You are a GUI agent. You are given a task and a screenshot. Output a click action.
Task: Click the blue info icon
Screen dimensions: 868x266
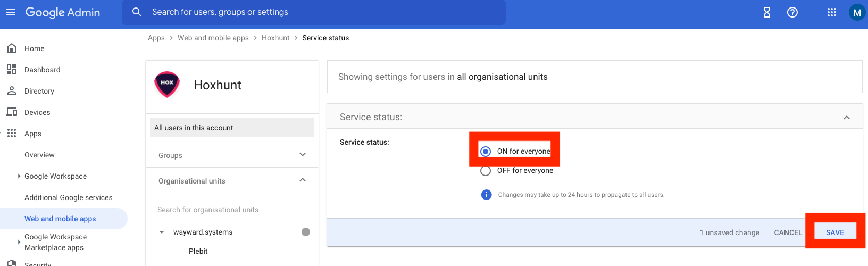coord(486,195)
